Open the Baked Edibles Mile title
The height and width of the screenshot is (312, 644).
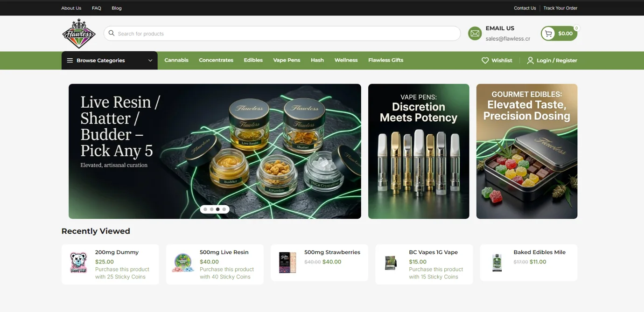click(539, 252)
